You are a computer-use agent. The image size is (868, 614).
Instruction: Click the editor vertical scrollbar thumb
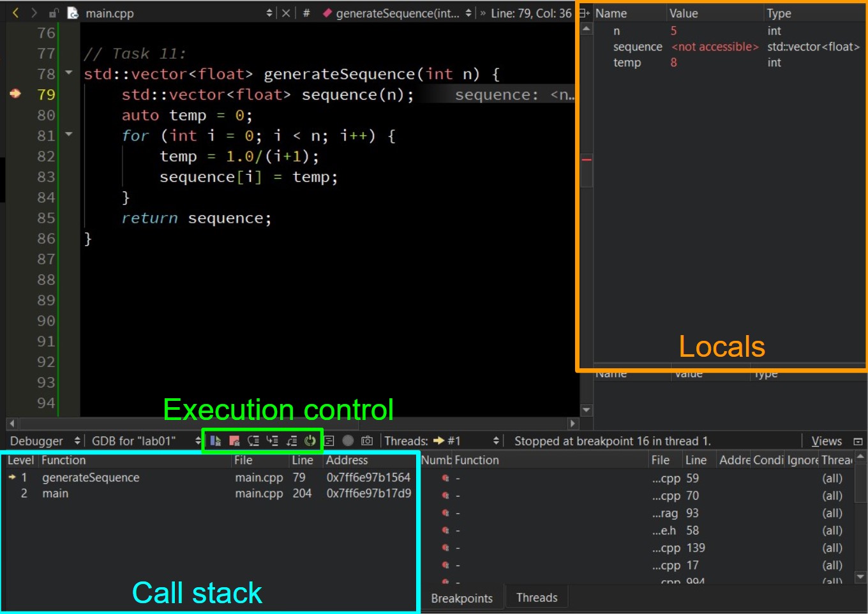coord(587,169)
